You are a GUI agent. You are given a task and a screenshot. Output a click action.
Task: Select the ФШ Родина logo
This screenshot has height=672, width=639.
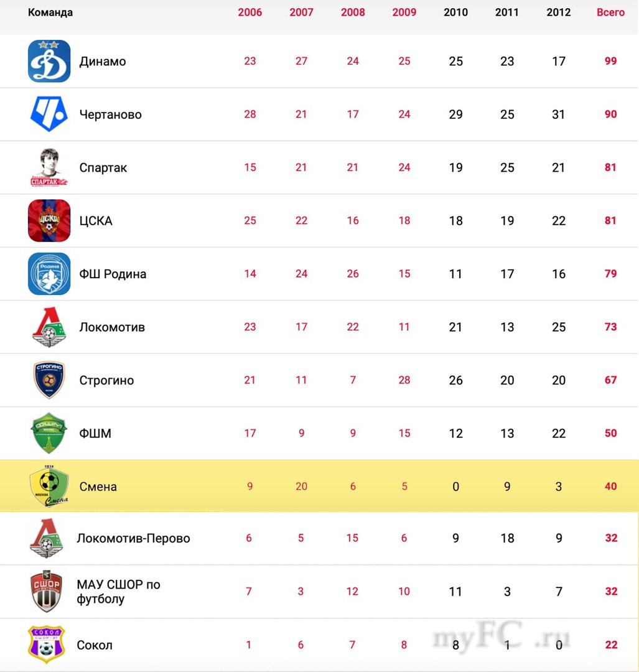[x=49, y=274]
